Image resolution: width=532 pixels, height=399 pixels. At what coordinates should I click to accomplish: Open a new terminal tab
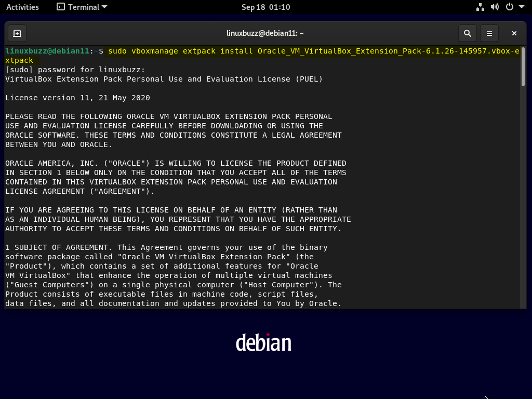click(17, 33)
